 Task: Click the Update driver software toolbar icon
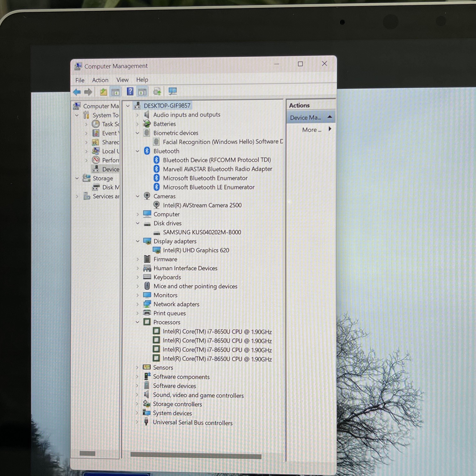(x=157, y=92)
